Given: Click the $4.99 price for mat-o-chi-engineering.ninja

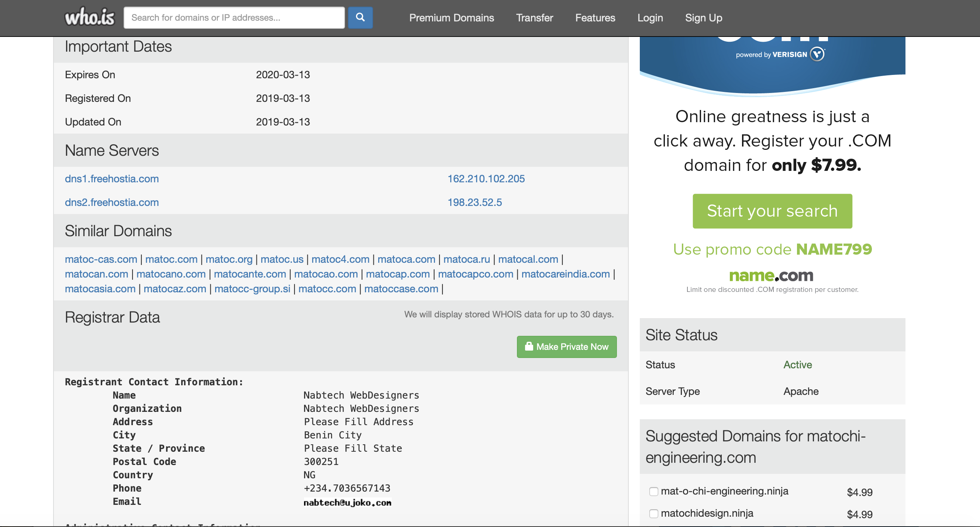Looking at the screenshot, I should (x=859, y=492).
